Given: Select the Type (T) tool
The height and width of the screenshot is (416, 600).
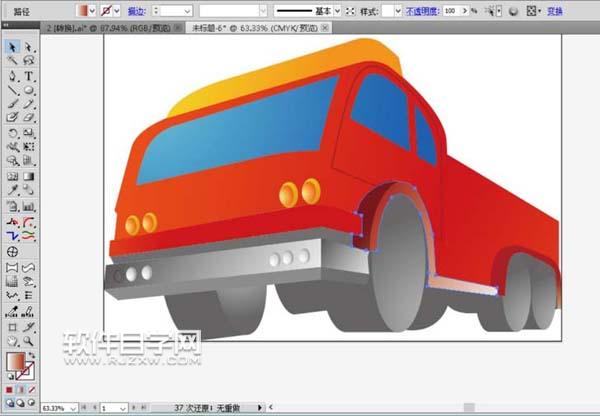Looking at the screenshot, I should pyautogui.click(x=29, y=76).
